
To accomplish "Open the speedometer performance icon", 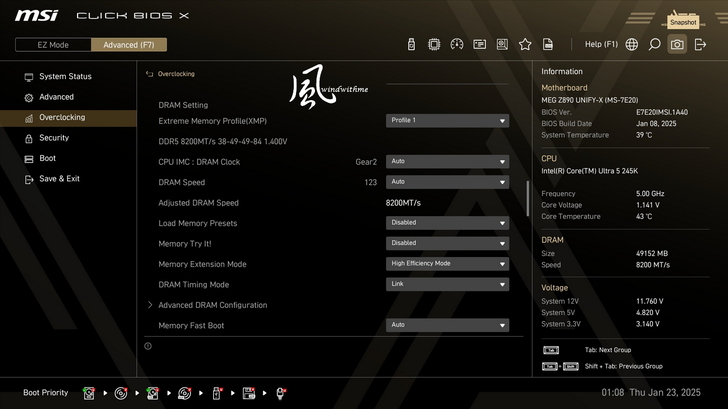I will (x=457, y=44).
